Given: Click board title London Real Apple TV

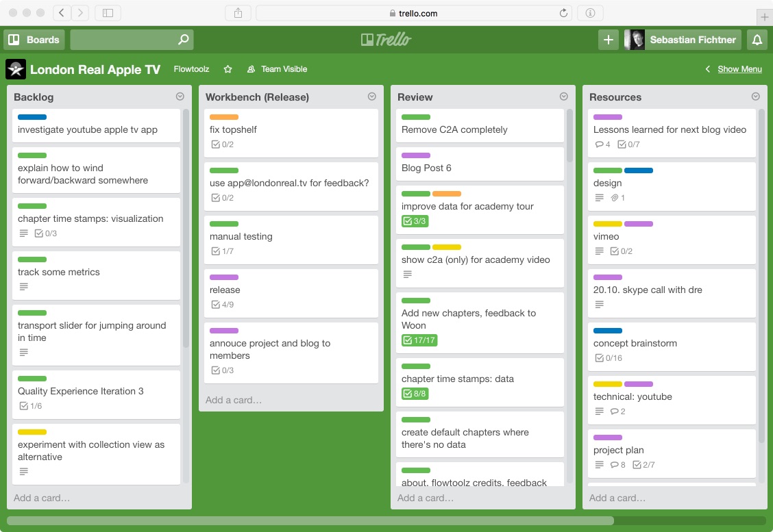Looking at the screenshot, I should click(x=95, y=69).
